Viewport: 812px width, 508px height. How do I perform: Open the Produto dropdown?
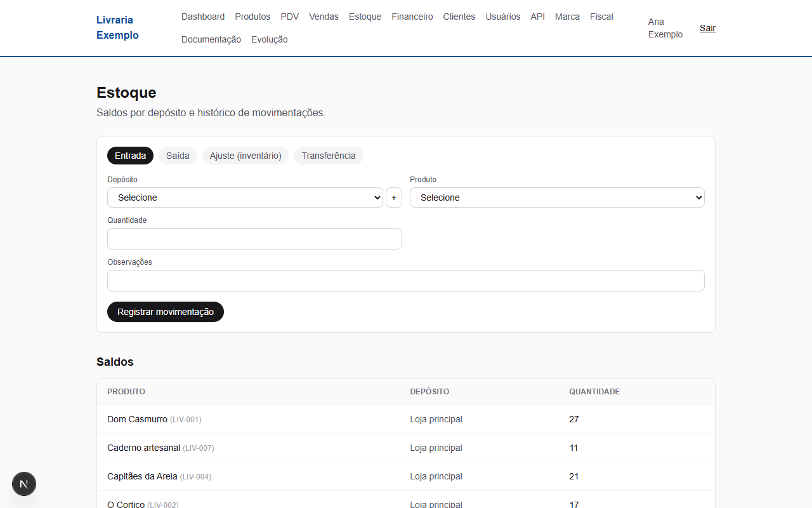(x=557, y=197)
